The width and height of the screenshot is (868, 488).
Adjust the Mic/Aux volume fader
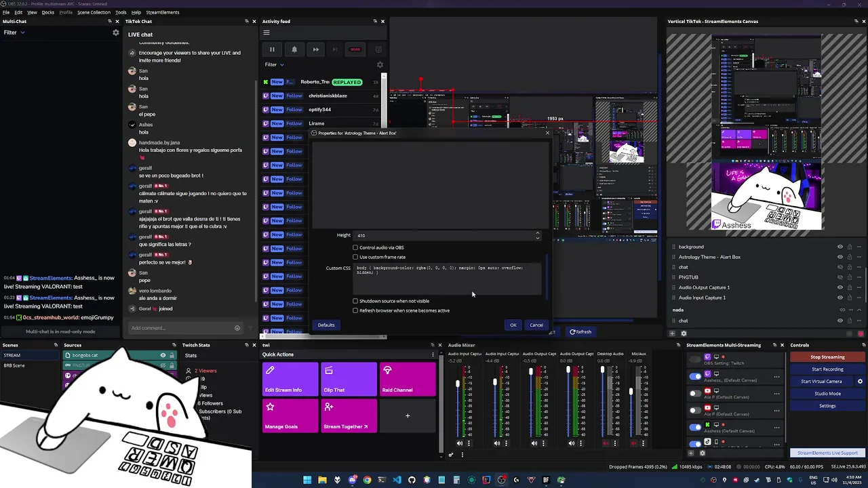631,392
